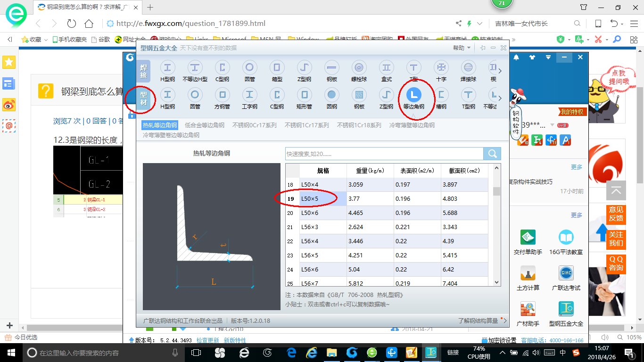The image size is (644, 362).
Task: Pick the 圆钢 profile icon
Action: (331, 95)
